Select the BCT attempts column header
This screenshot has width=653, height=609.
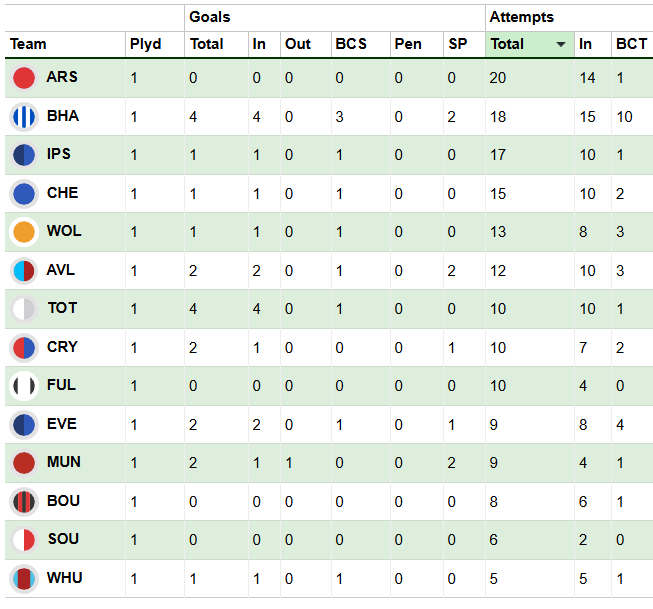click(x=631, y=44)
